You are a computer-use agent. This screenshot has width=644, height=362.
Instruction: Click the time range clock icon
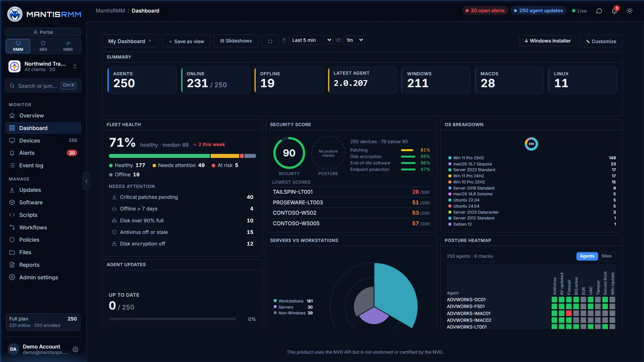[x=284, y=40]
